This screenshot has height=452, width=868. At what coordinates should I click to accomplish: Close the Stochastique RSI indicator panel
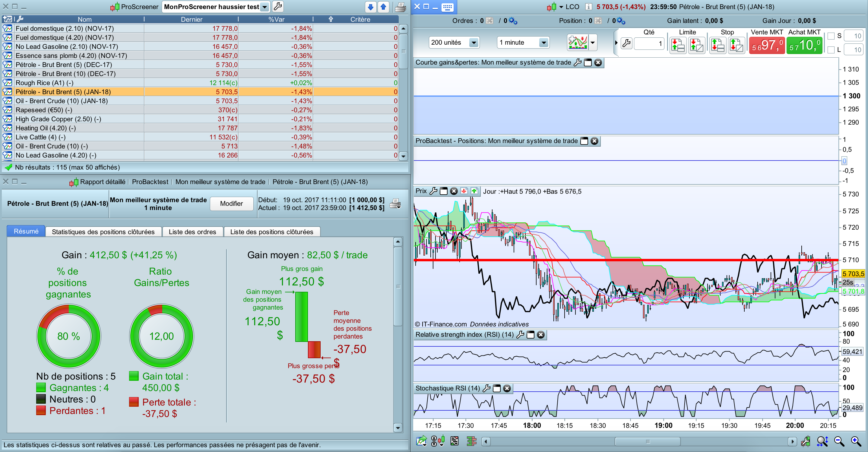point(507,388)
